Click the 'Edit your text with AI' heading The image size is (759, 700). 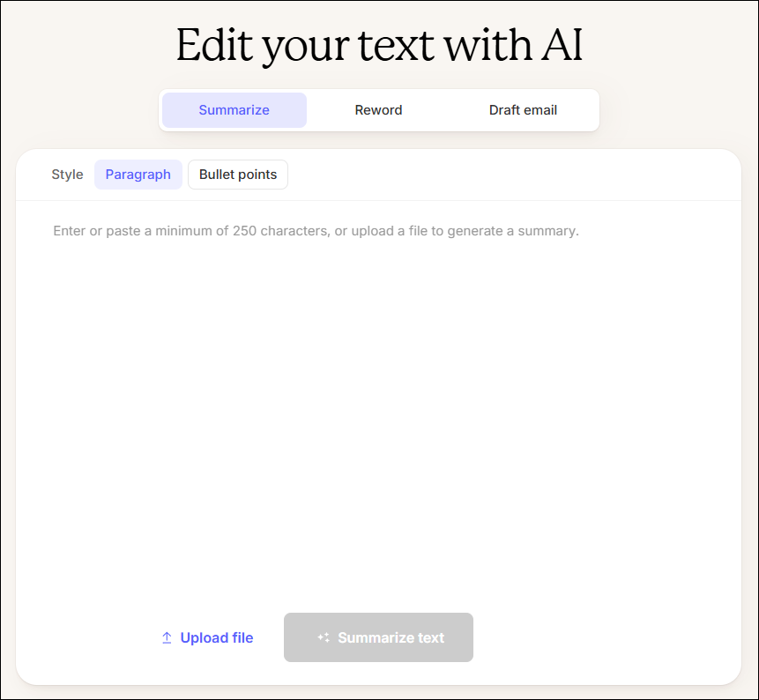[x=379, y=45]
